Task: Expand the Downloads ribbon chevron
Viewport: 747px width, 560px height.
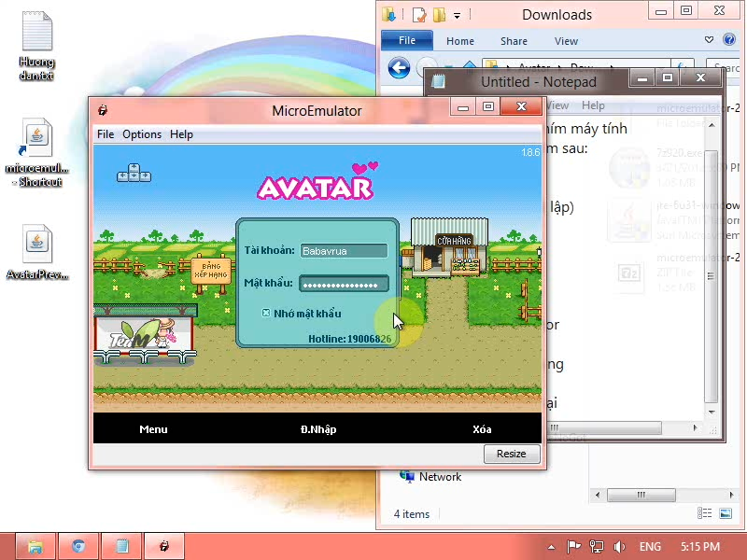Action: tap(709, 39)
